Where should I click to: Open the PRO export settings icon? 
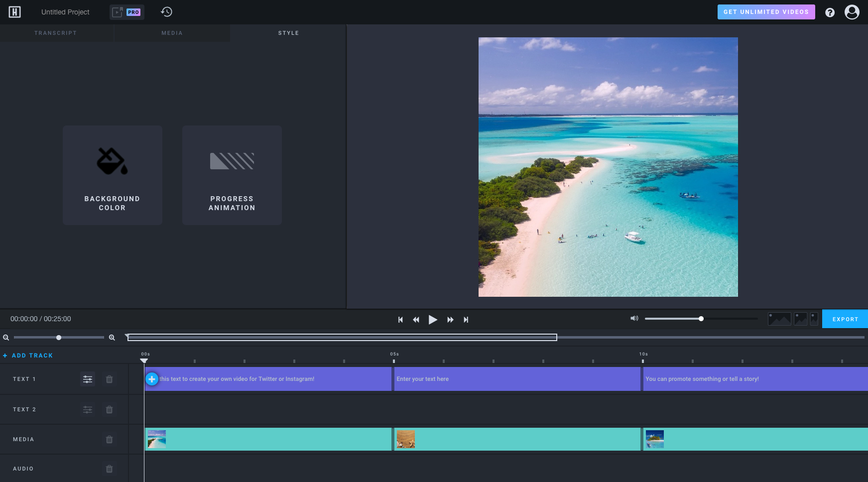click(127, 12)
